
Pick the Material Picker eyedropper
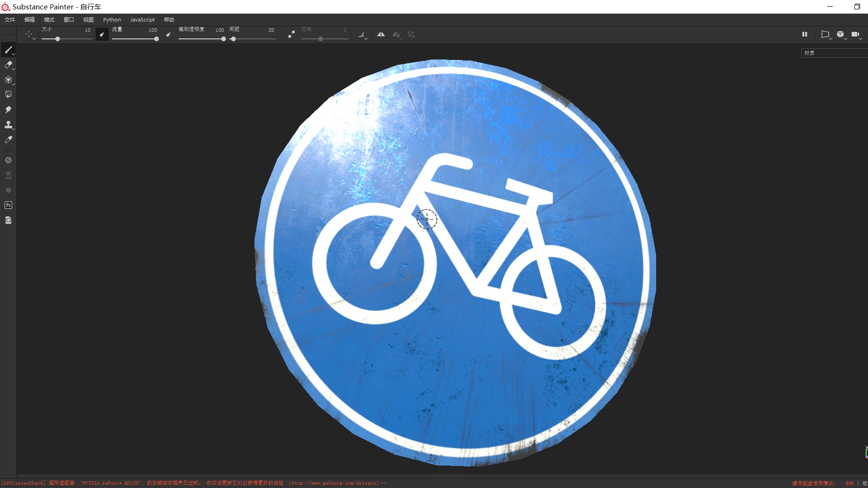point(8,140)
